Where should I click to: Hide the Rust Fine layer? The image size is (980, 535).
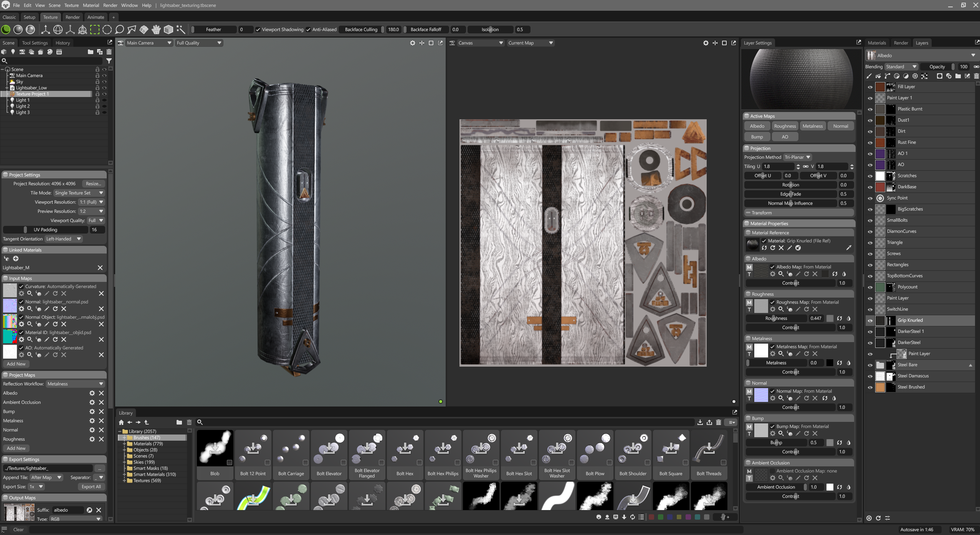pos(870,143)
